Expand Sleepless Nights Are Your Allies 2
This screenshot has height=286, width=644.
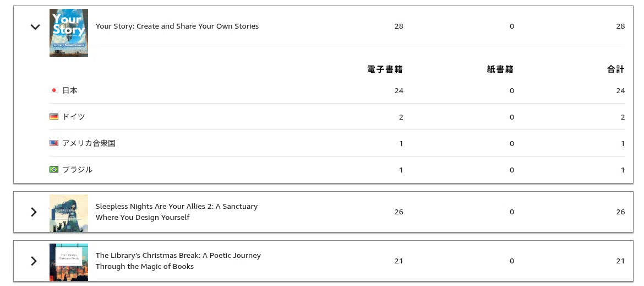pos(34,212)
